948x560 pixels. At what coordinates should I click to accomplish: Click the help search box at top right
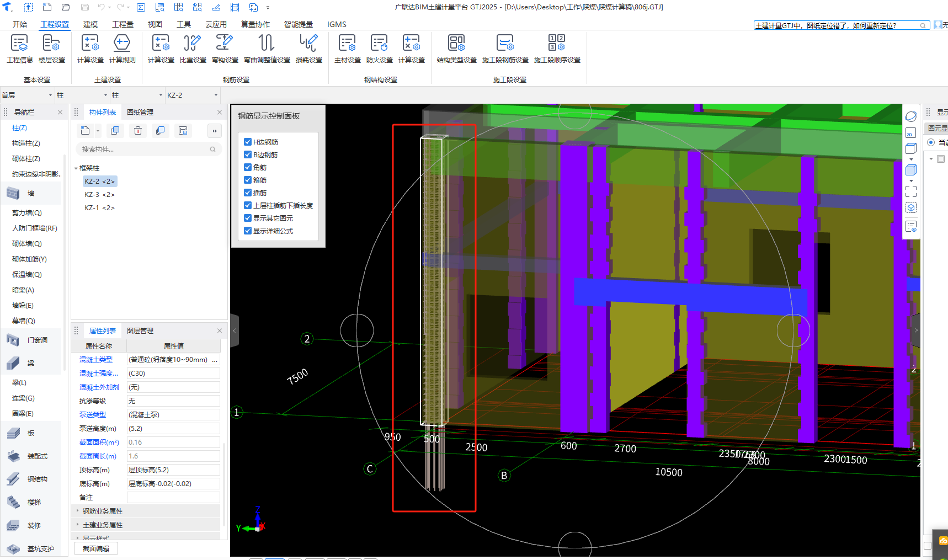pos(842,25)
